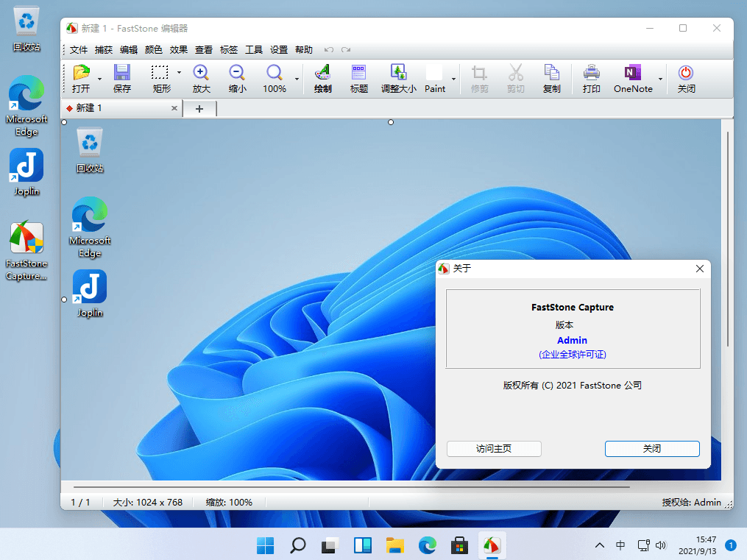Click 授权给: Admin in status bar

click(691, 503)
